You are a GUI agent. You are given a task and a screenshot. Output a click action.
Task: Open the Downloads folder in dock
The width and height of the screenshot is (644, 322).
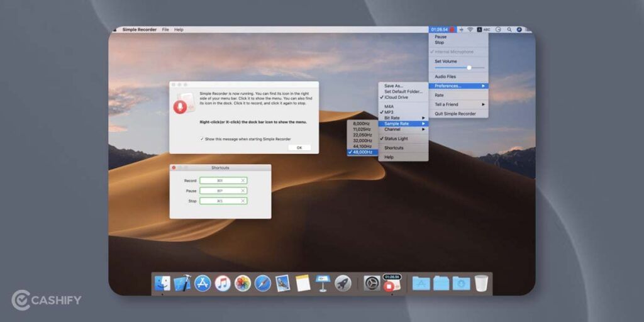click(x=461, y=283)
